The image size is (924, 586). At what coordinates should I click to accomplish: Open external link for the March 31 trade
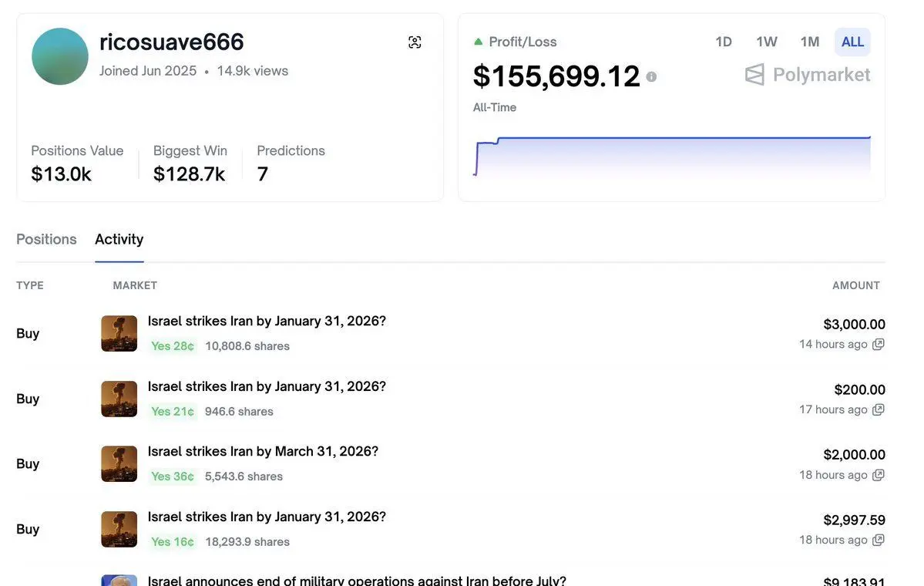click(879, 473)
